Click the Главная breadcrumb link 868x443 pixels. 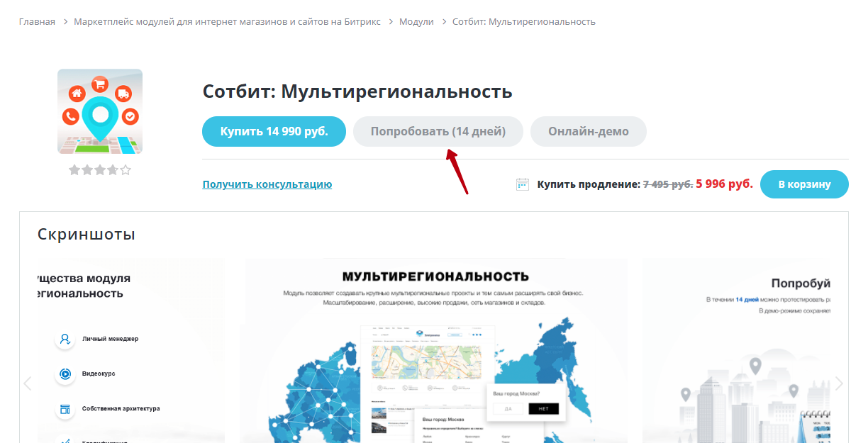click(x=37, y=22)
